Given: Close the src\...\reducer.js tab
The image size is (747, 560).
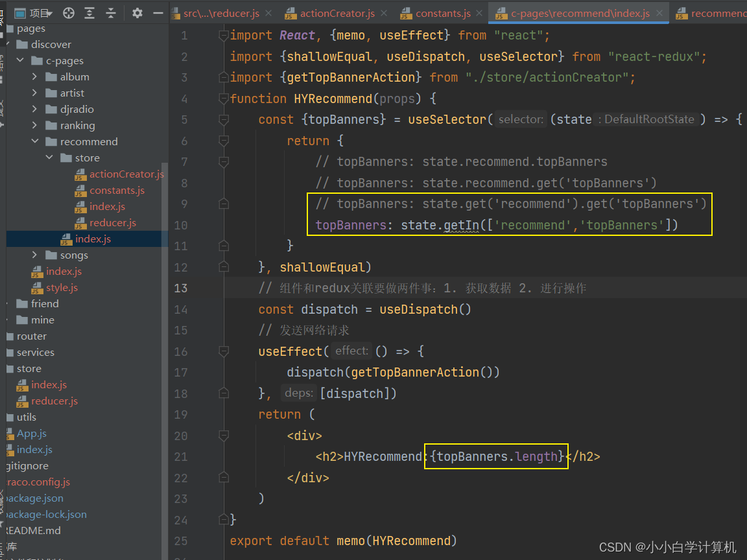Looking at the screenshot, I should (268, 14).
